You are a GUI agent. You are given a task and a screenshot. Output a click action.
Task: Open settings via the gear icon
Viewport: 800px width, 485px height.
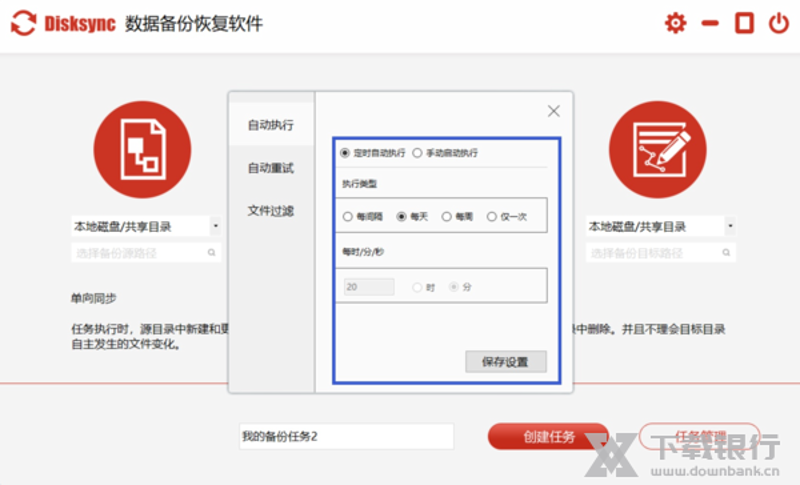pos(675,23)
